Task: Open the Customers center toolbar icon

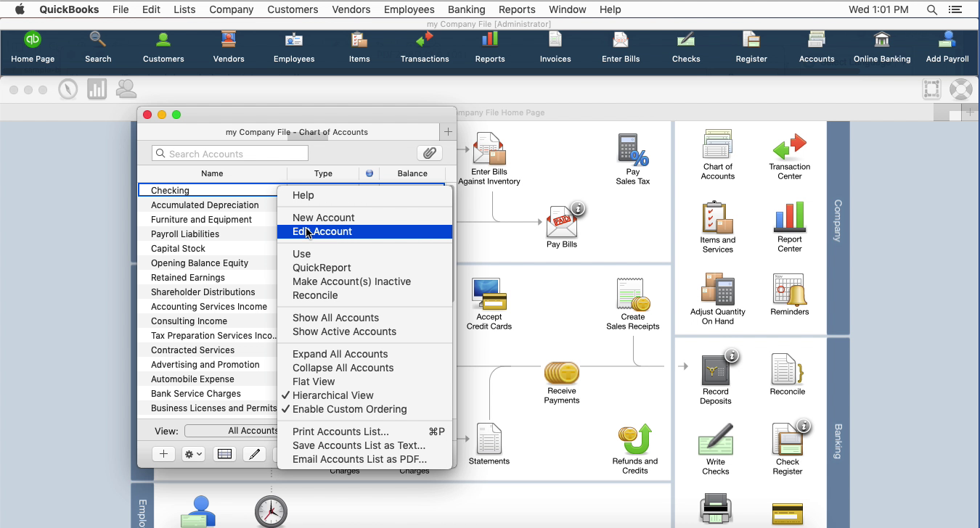Action: (163, 48)
